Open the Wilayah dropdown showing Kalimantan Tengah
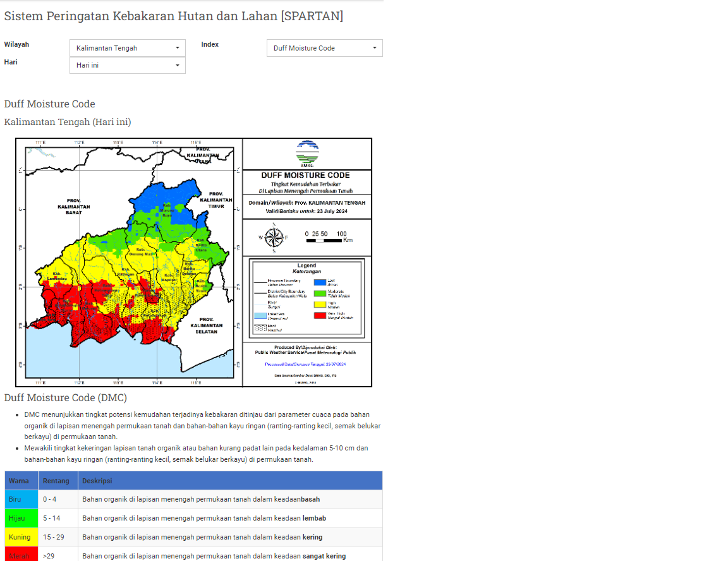The image size is (728, 561). (127, 48)
